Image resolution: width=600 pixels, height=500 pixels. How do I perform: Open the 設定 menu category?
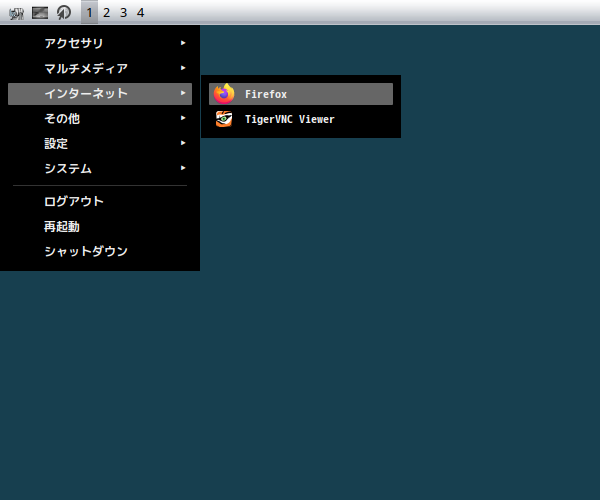100,143
